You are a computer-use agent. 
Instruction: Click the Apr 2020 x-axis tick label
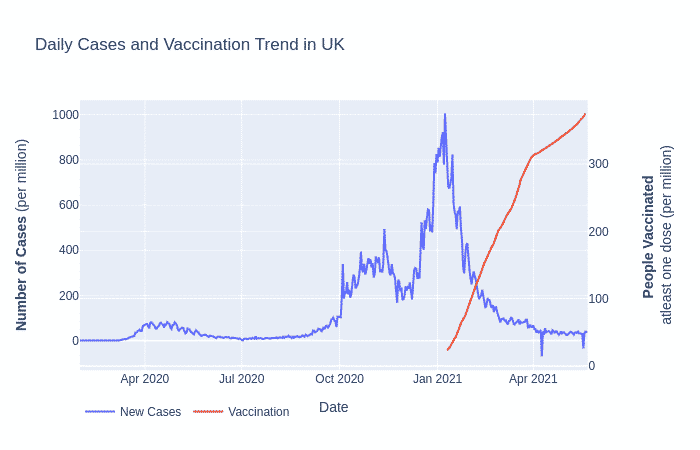(x=144, y=379)
